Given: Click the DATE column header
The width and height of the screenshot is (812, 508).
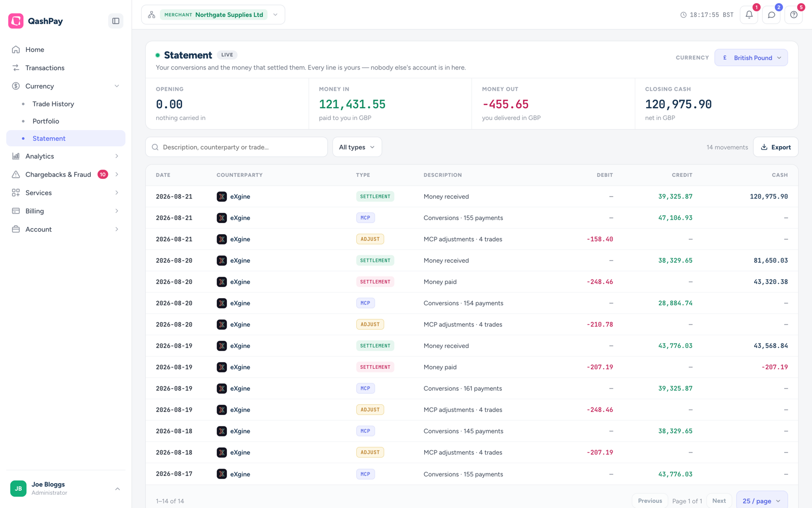Looking at the screenshot, I should pos(163,175).
